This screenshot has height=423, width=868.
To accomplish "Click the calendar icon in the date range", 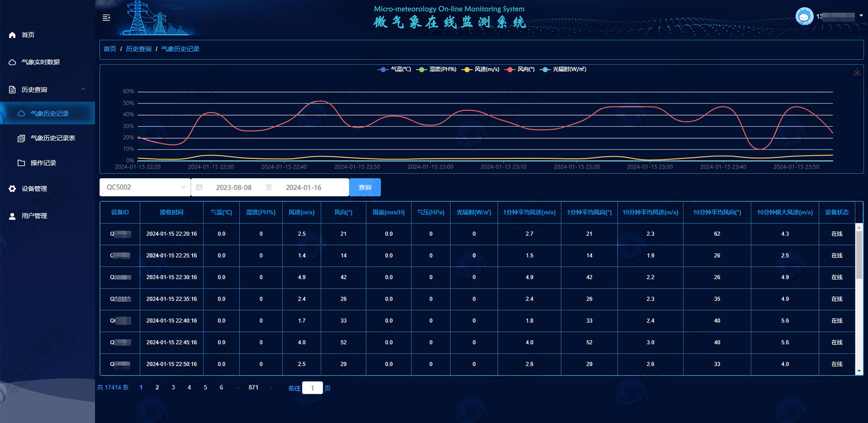I will (199, 187).
